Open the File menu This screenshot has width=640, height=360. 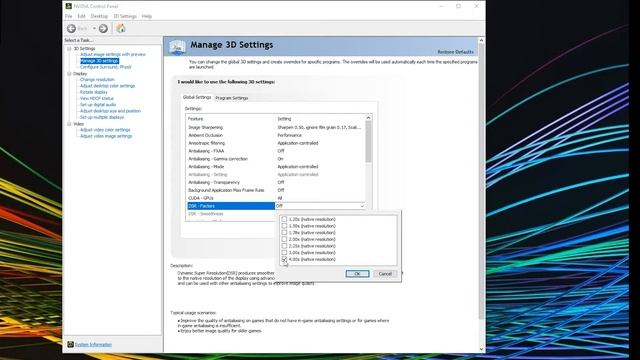69,16
